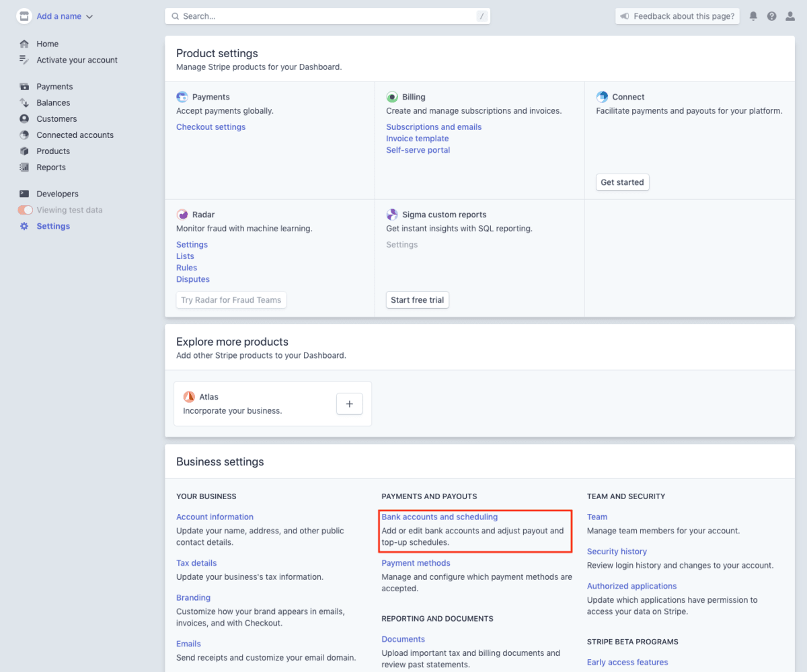This screenshot has width=807, height=672.
Task: Click the Developers terminal icon
Action: coord(24,194)
